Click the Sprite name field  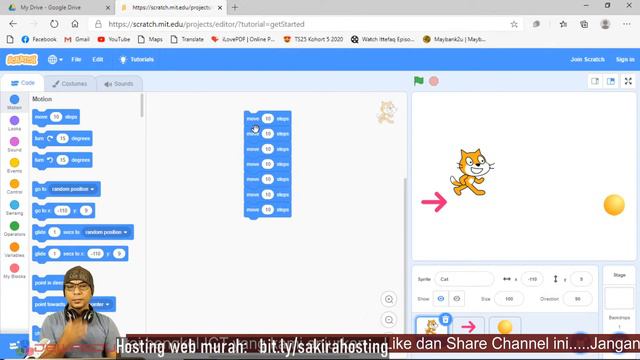464,279
